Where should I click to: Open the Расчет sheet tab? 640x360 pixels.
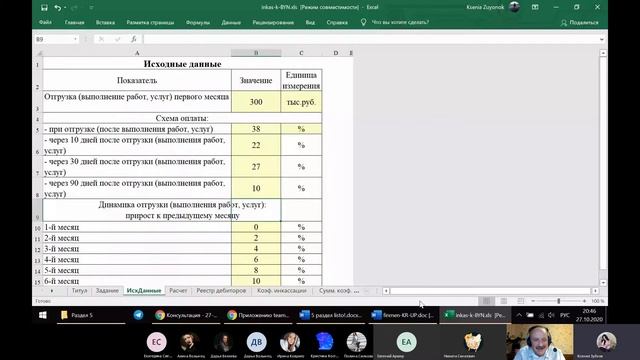tap(178, 291)
